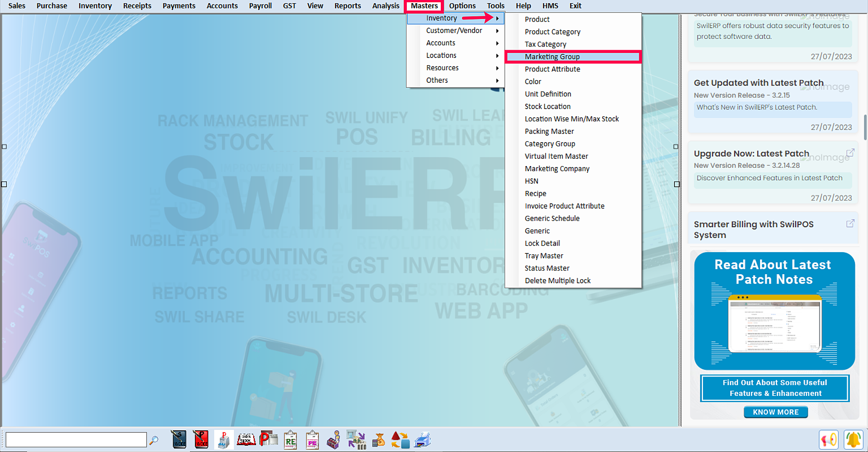This screenshot has width=868, height=452.
Task: Click the notification bell icon
Action: tap(854, 440)
